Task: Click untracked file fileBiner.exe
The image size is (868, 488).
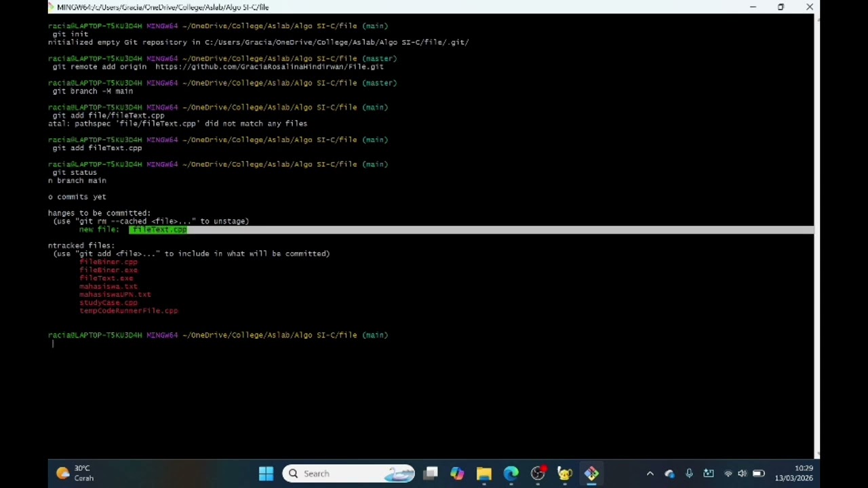Action: click(x=108, y=270)
